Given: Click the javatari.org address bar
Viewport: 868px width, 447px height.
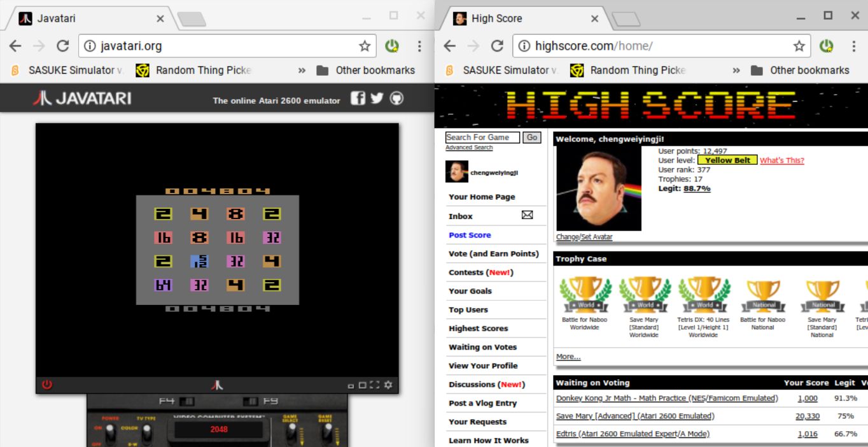Looking at the screenshot, I should click(x=226, y=46).
